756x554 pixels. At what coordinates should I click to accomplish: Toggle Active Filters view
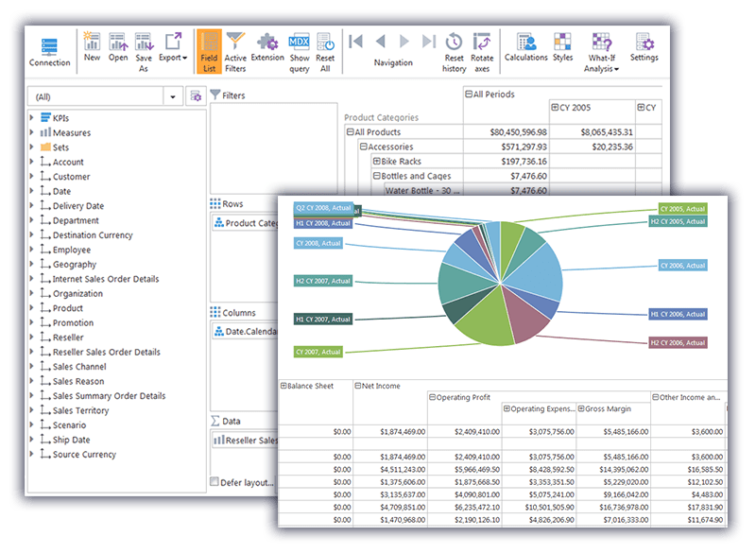coord(235,52)
